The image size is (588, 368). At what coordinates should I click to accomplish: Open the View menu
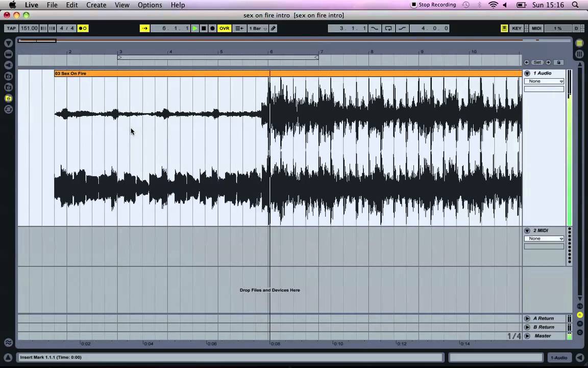tap(122, 5)
